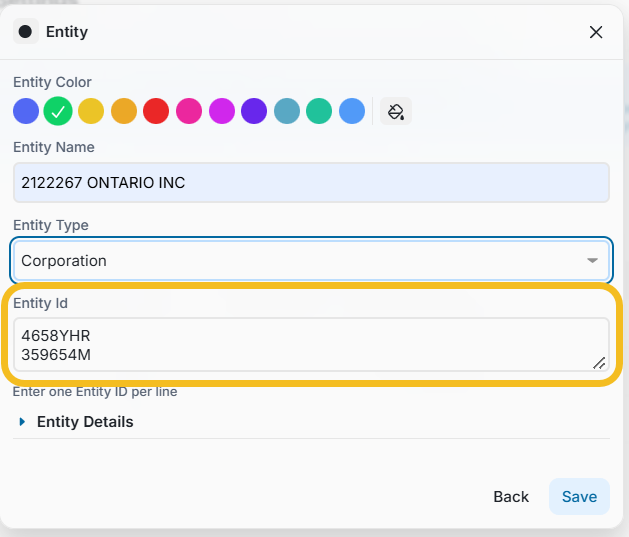Image resolution: width=629 pixels, height=537 pixels.
Task: Click into the Entity Id text area
Action: (311, 344)
